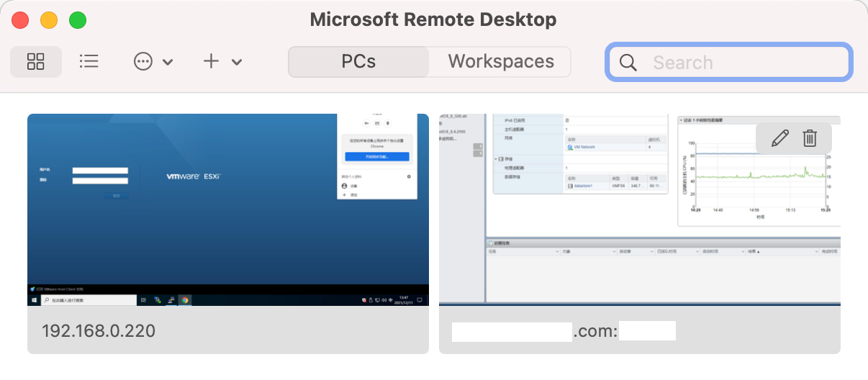Minimize the window with yellow button
This screenshot has height=380, width=868.
pyautogui.click(x=49, y=20)
